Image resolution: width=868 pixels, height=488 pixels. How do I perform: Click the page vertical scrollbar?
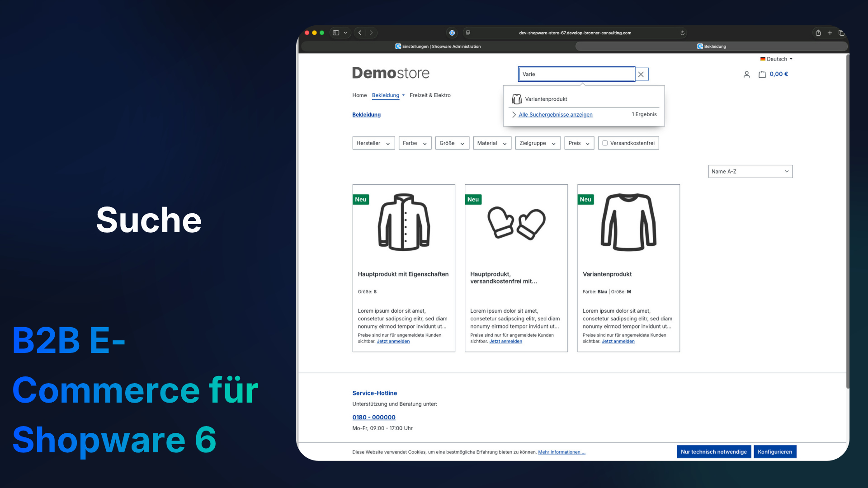(848, 221)
